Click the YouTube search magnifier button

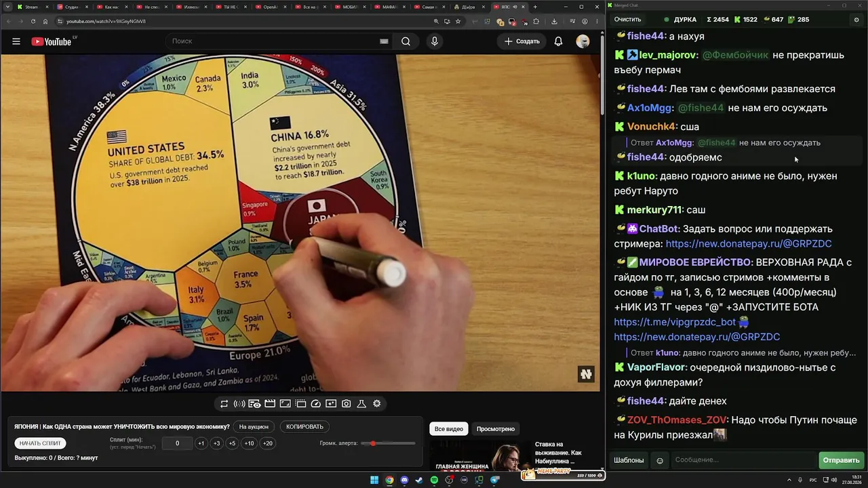pos(406,41)
